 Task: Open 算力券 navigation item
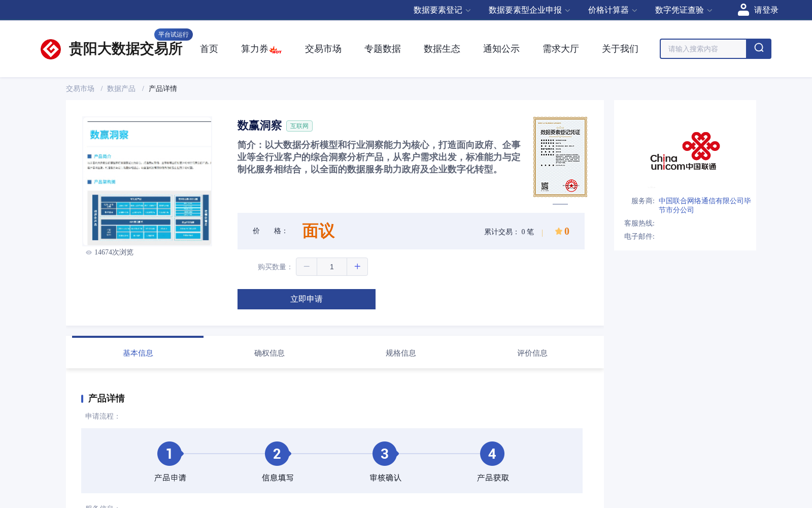point(255,49)
